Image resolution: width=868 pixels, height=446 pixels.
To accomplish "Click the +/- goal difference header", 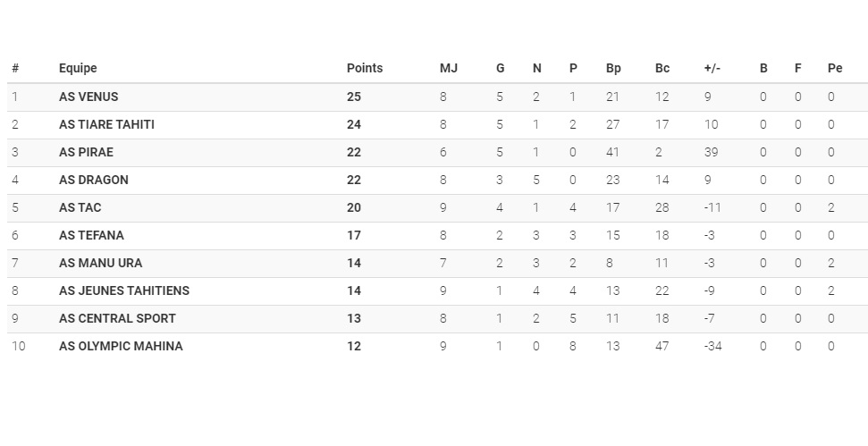I will click(712, 68).
